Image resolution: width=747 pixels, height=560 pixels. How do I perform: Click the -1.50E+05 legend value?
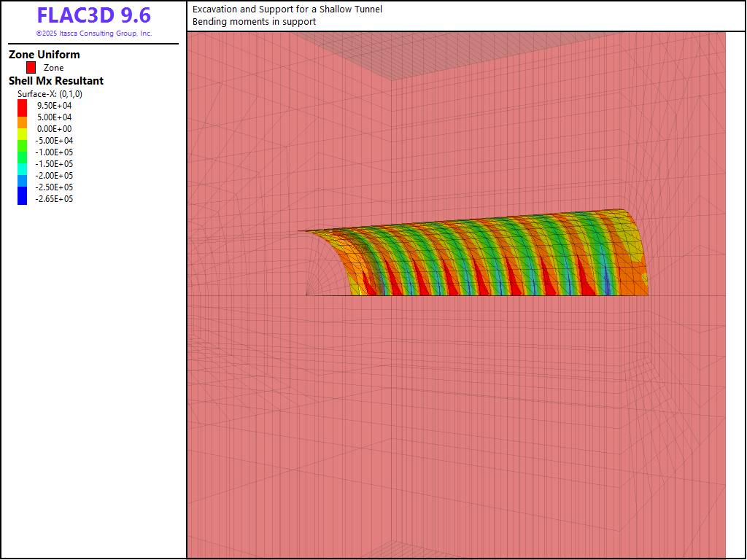pyautogui.click(x=55, y=163)
